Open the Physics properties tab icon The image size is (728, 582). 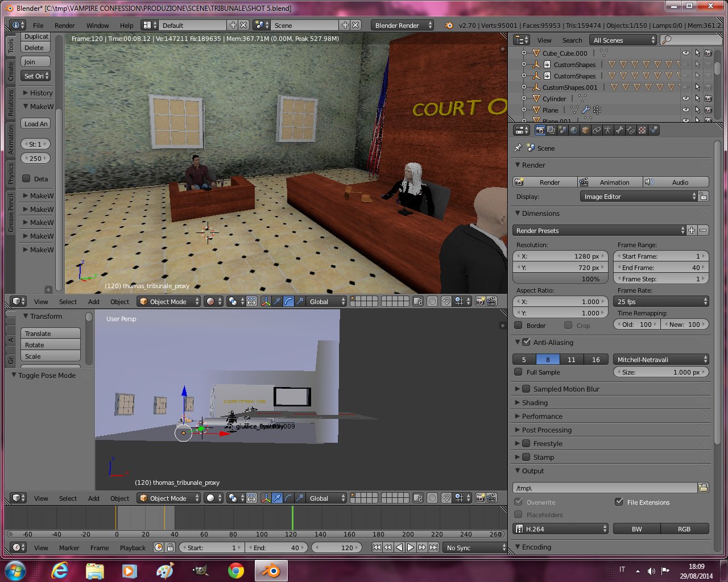pos(653,130)
